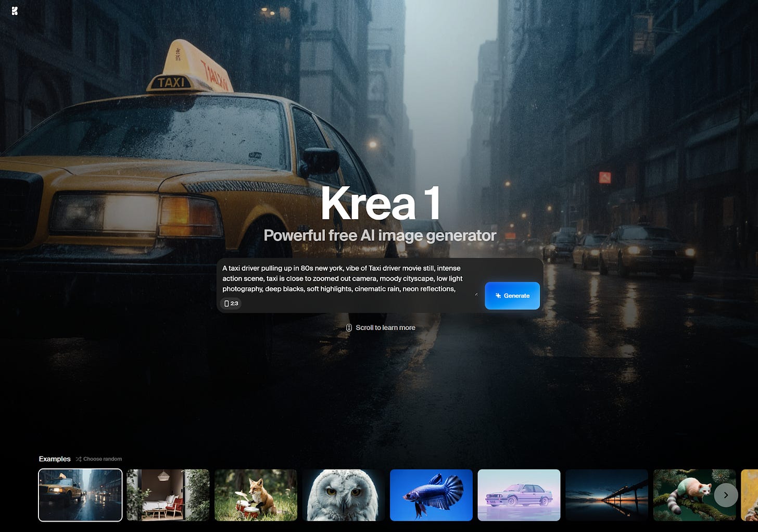The height and width of the screenshot is (532, 758).
Task: Click the Examples label
Action: 55,459
